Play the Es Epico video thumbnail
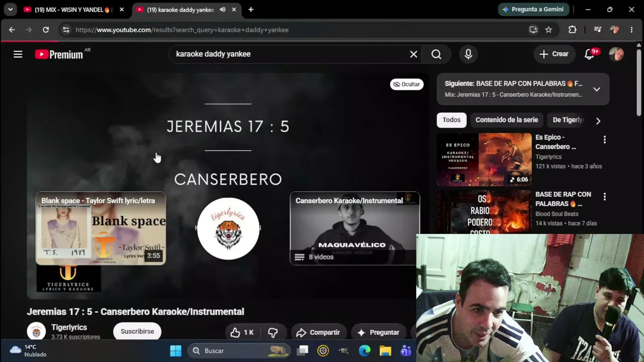644x362 pixels. coord(484,159)
